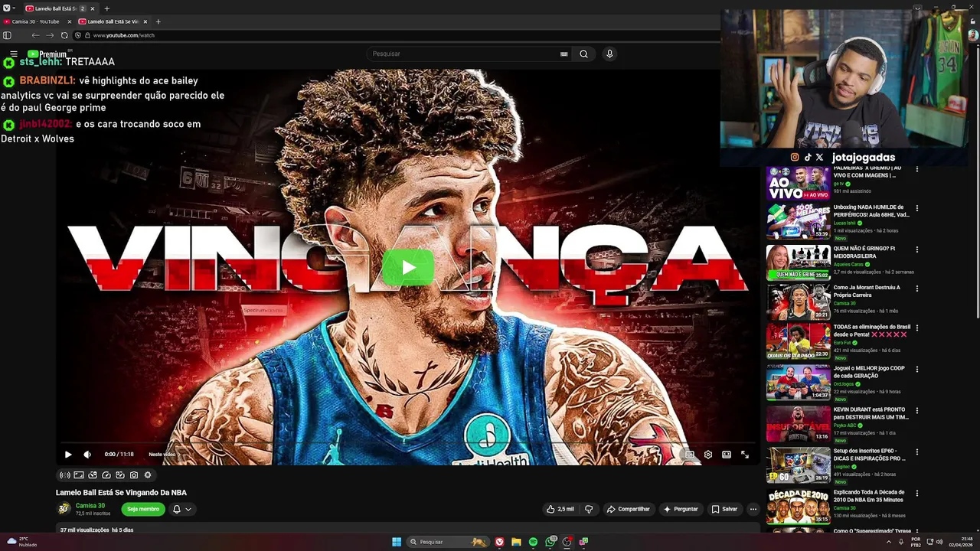Open a new tab in the top tab bar

[x=106, y=8]
